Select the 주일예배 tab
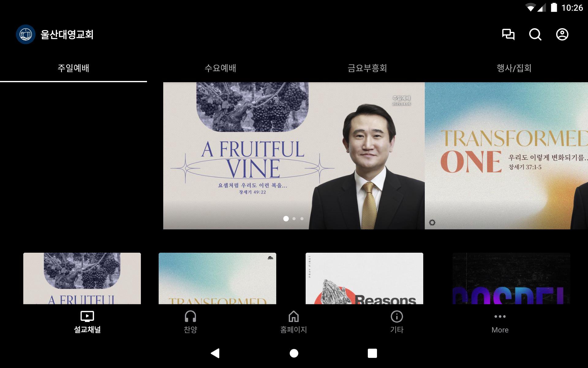Screen dimensions: 588x368 click(x=73, y=68)
